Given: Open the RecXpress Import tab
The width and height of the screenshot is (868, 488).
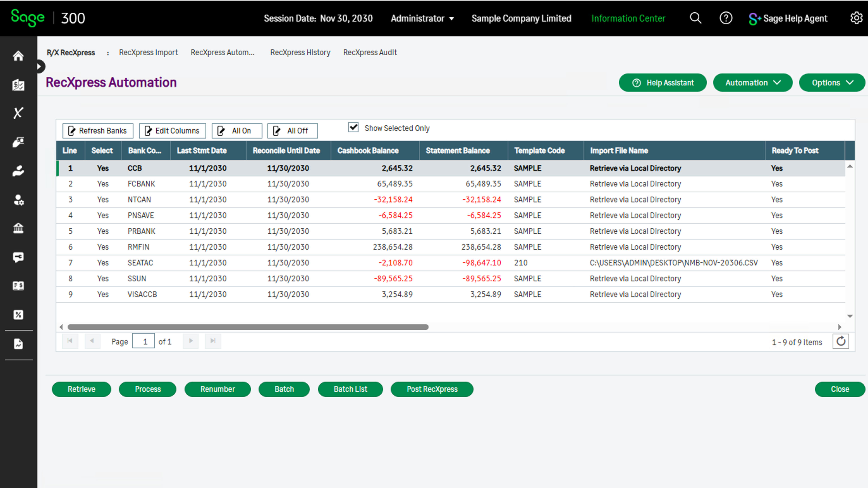Looking at the screenshot, I should (x=148, y=53).
